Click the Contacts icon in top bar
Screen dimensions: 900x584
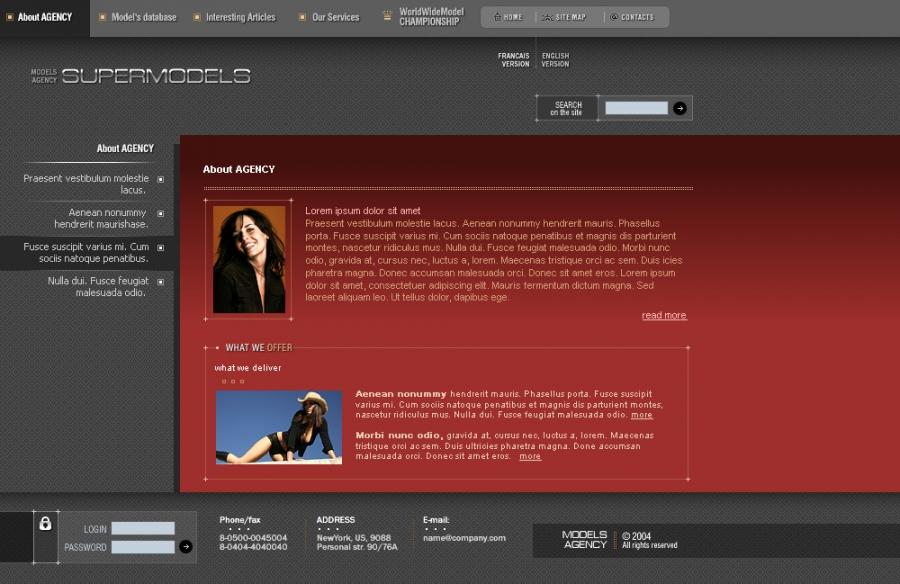pos(614,17)
